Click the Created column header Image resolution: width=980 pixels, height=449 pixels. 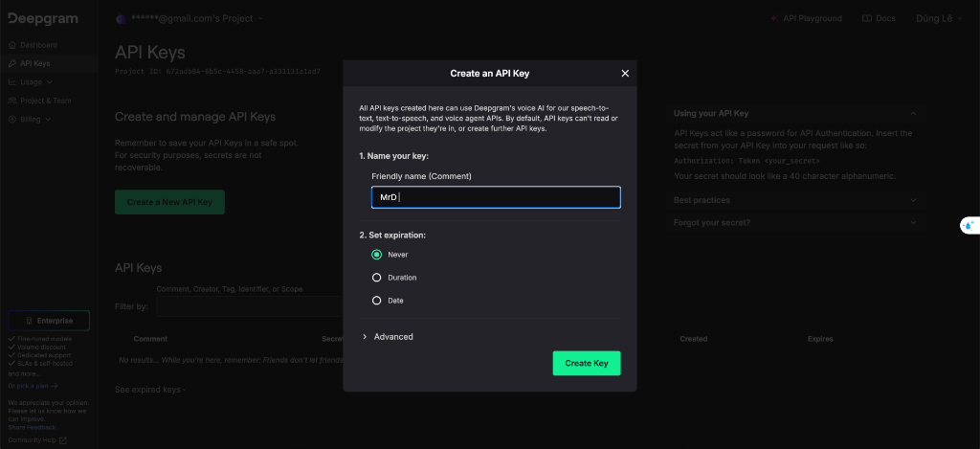pos(694,339)
